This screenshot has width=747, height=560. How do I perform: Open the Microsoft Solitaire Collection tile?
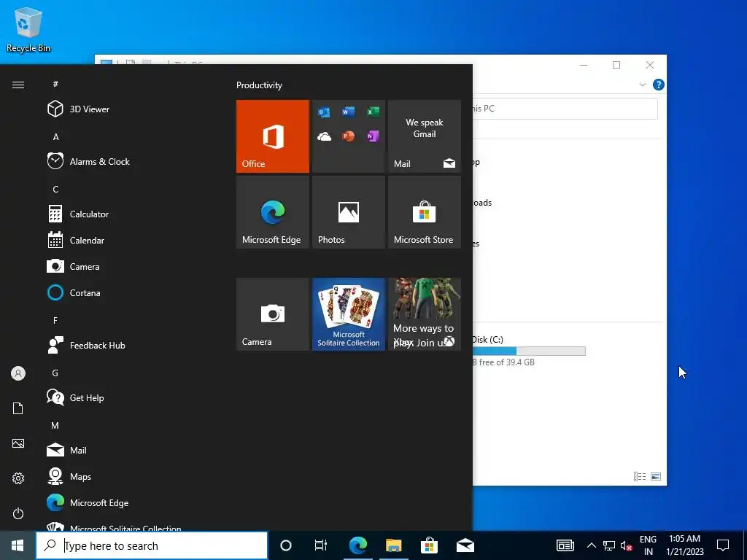[348, 314]
